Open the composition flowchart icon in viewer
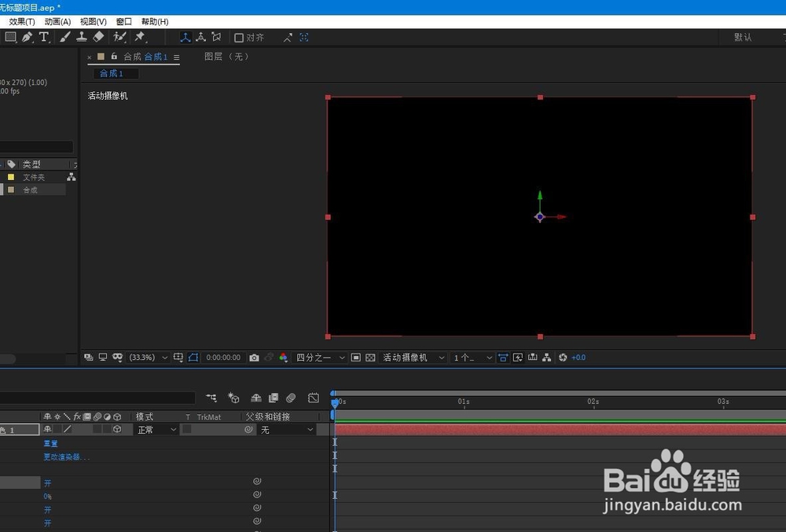 (547, 358)
